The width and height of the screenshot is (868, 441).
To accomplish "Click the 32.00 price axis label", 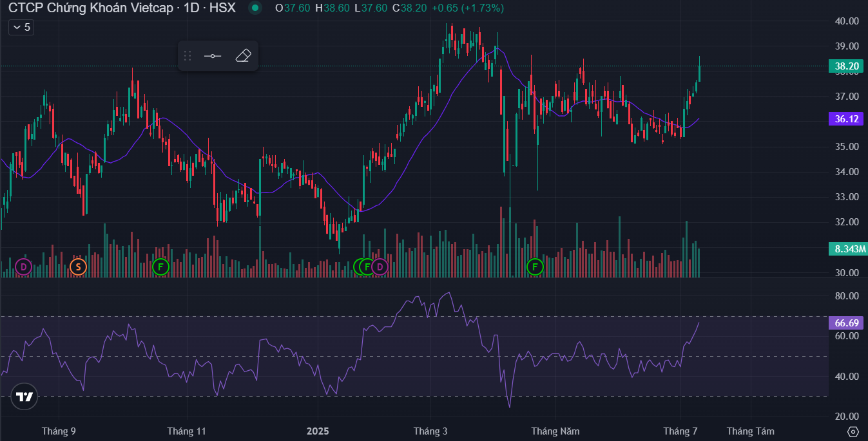I will click(847, 222).
